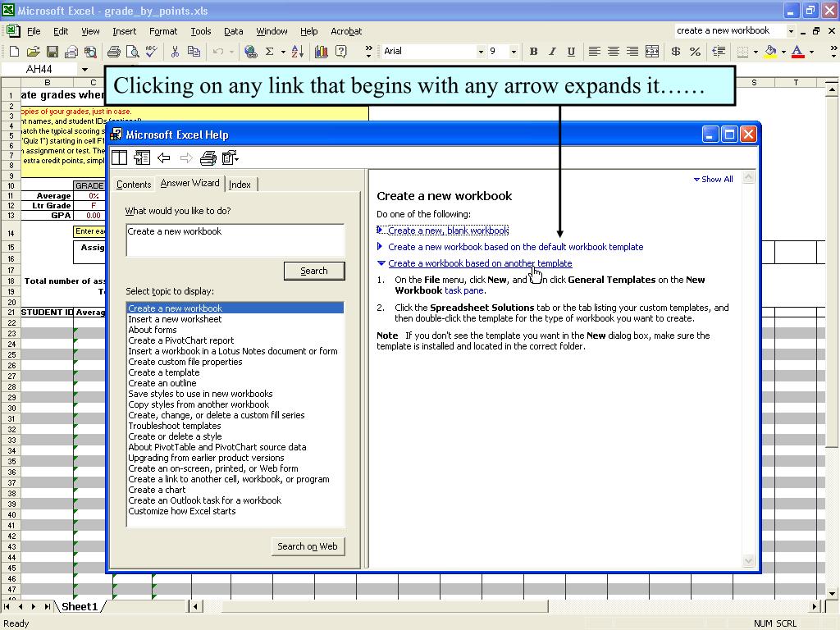Viewport: 840px width, 630px height.
Task: Click the Print Preview icon
Action: [x=132, y=52]
